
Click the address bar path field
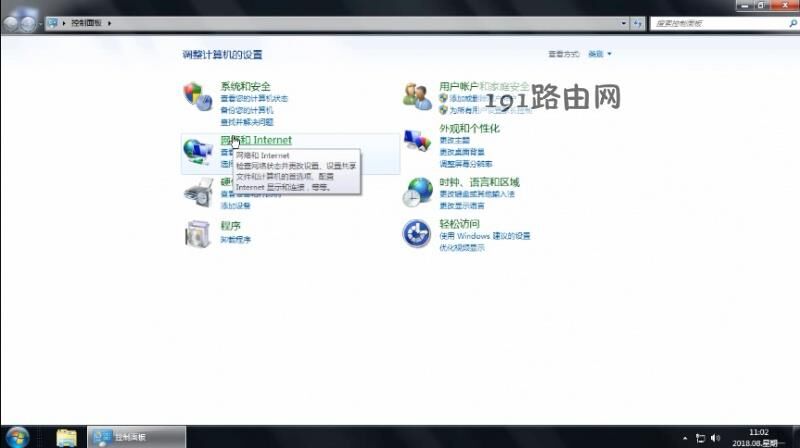(337, 23)
